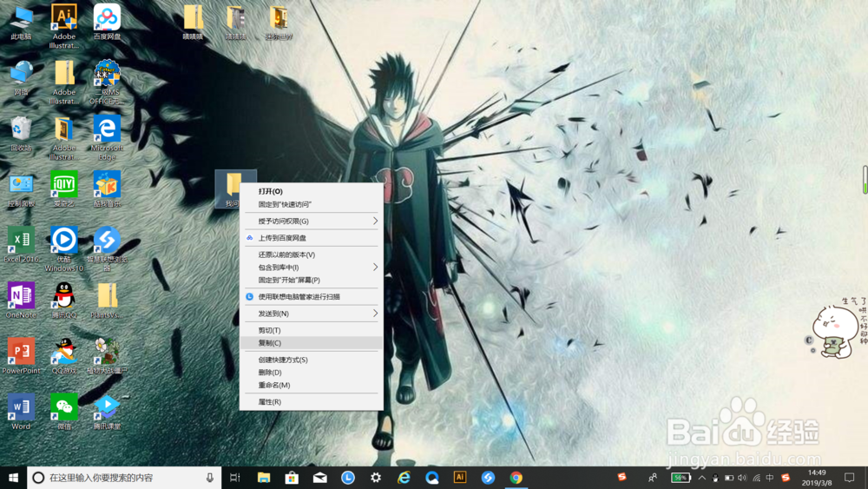Select the 微信 WeChat desktop shortcut

(x=63, y=412)
